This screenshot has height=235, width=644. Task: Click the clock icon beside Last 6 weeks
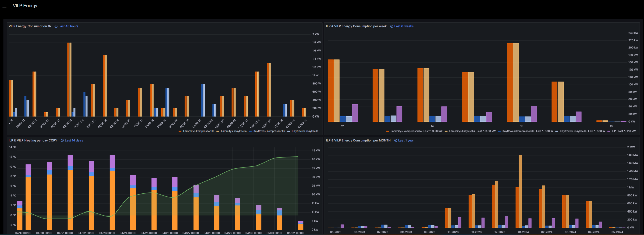click(x=392, y=26)
